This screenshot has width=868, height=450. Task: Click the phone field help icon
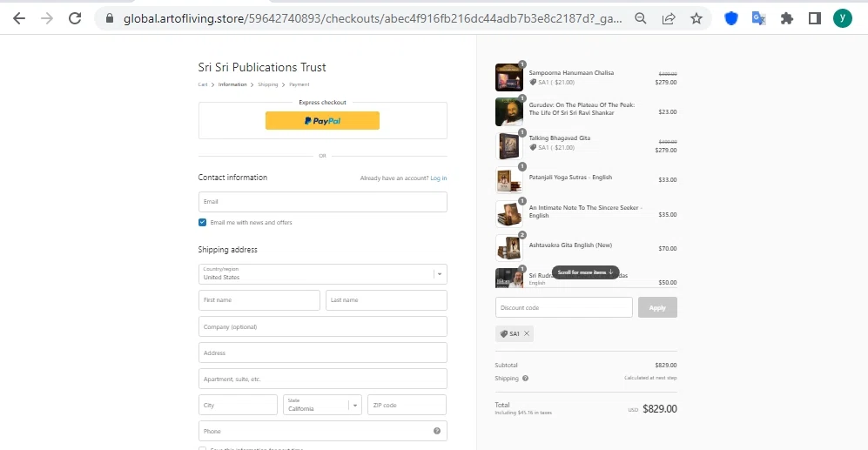tap(437, 431)
